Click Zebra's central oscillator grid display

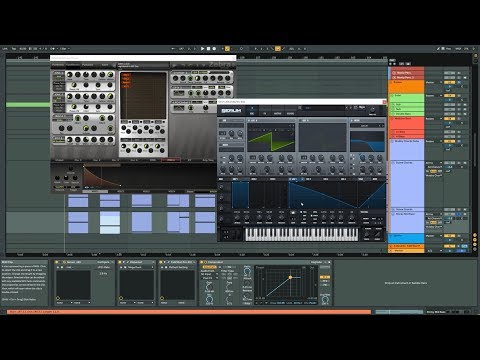pos(143,95)
